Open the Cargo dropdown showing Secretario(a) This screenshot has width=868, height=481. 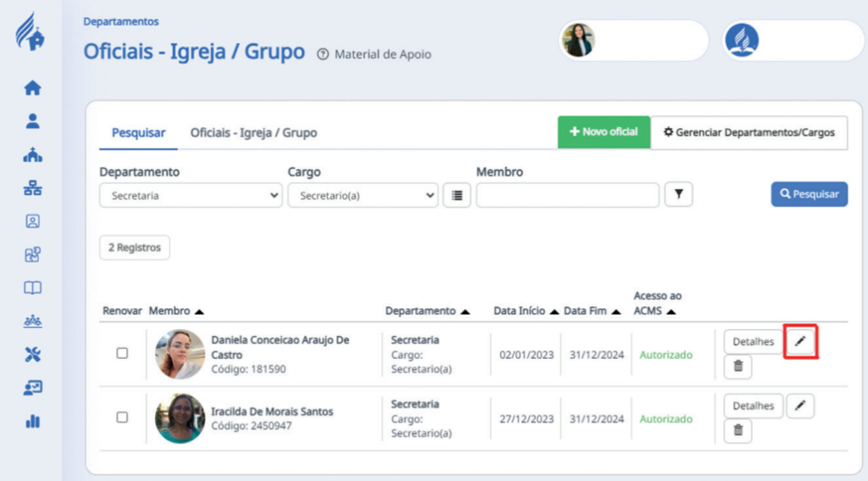pos(363,195)
